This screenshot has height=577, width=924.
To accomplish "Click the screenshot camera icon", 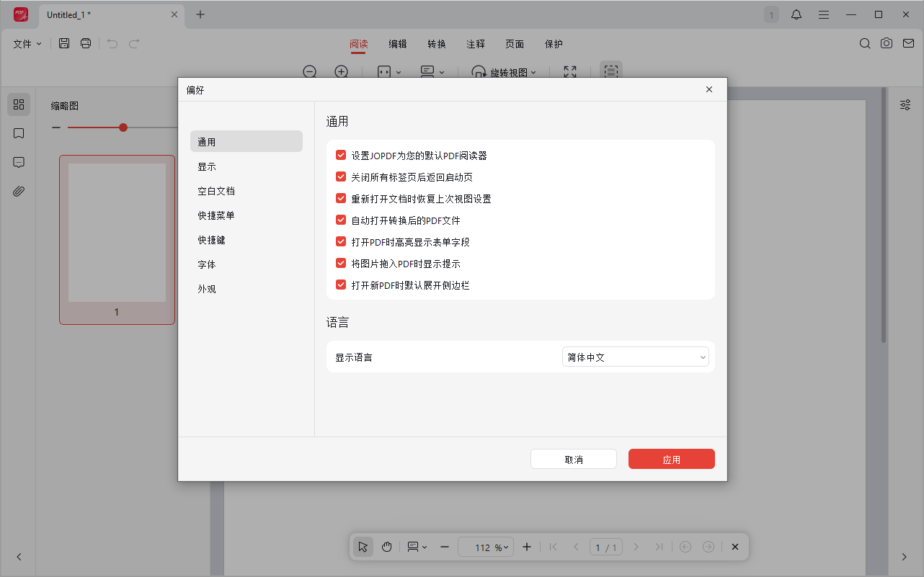I will click(887, 44).
